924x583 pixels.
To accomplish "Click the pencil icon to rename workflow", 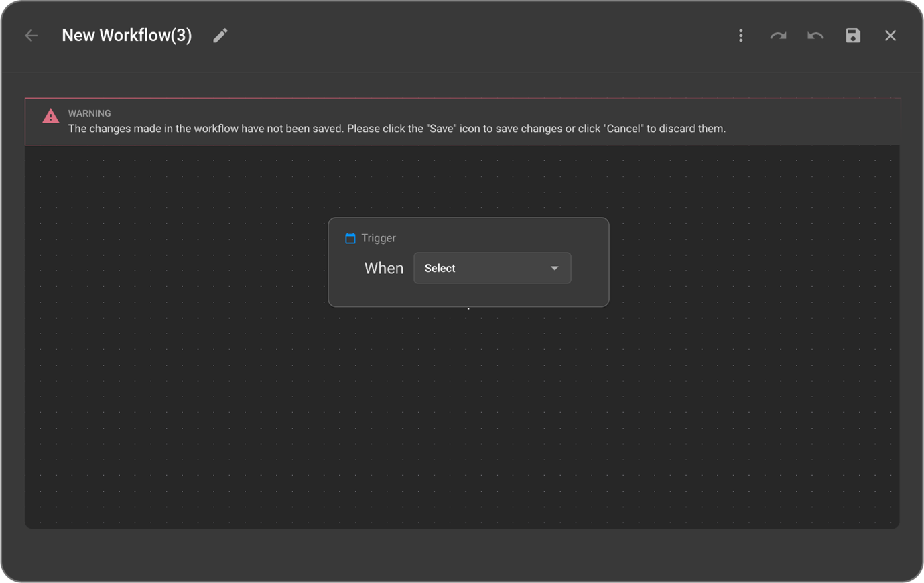I will tap(220, 36).
